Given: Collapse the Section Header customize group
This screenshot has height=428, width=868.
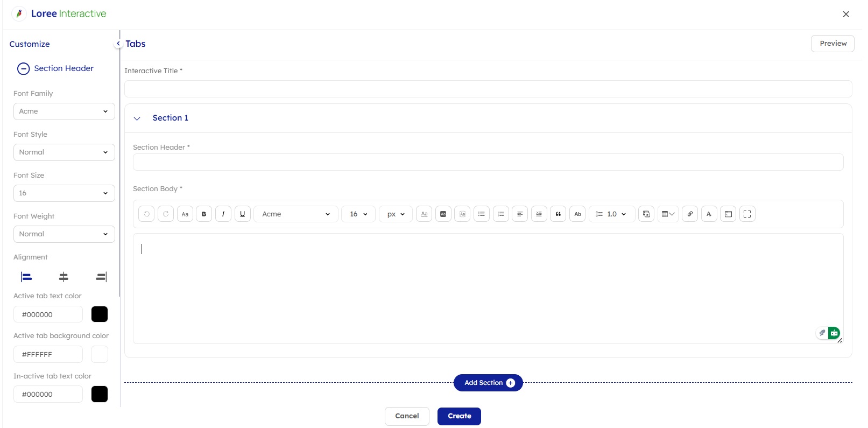Looking at the screenshot, I should [23, 69].
